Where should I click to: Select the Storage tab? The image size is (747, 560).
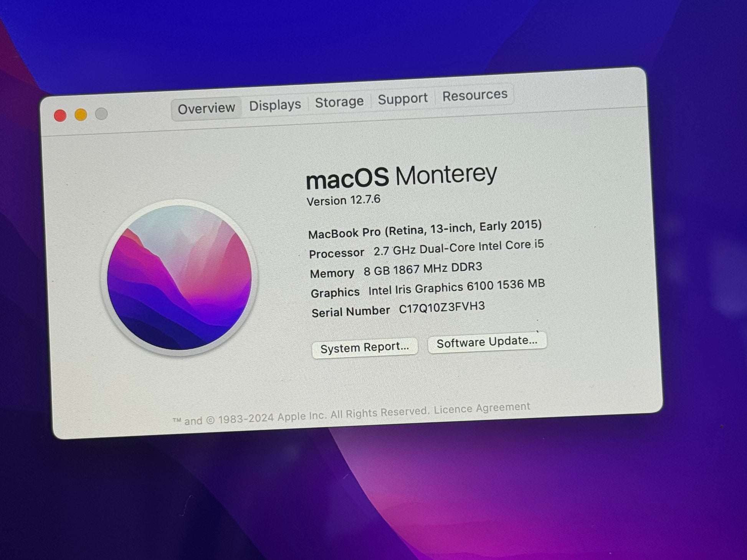(x=339, y=102)
